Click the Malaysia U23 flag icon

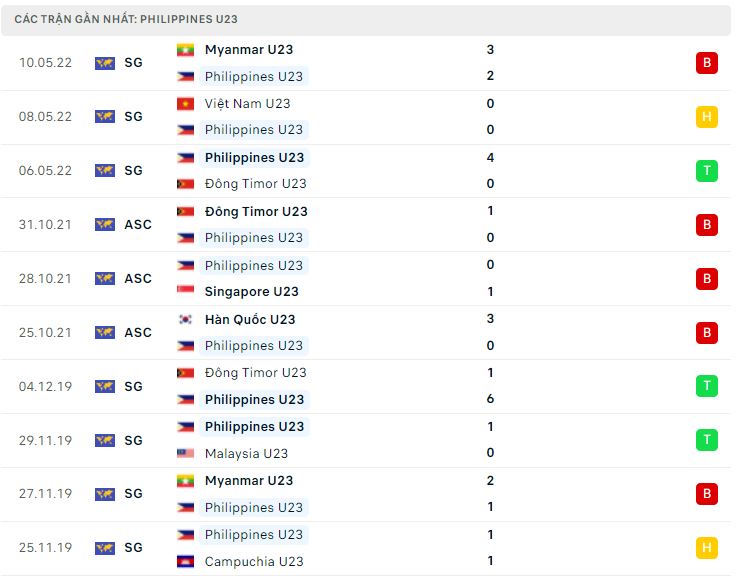coord(185,453)
